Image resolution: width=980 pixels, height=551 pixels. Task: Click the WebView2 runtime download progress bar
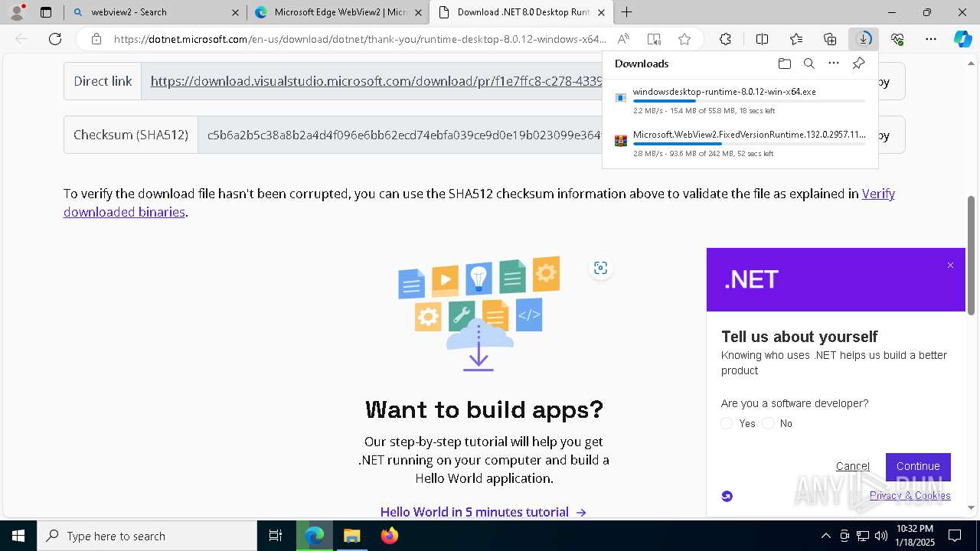click(750, 144)
